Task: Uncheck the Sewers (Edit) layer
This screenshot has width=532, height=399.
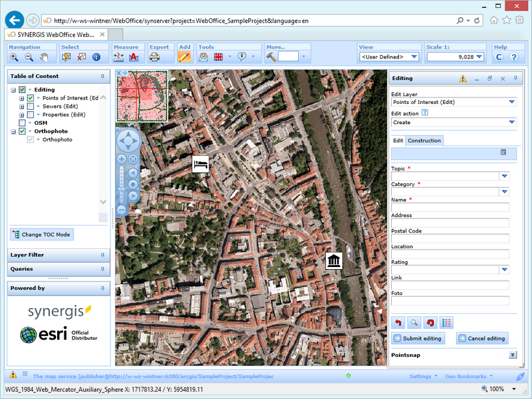Action: (x=31, y=106)
